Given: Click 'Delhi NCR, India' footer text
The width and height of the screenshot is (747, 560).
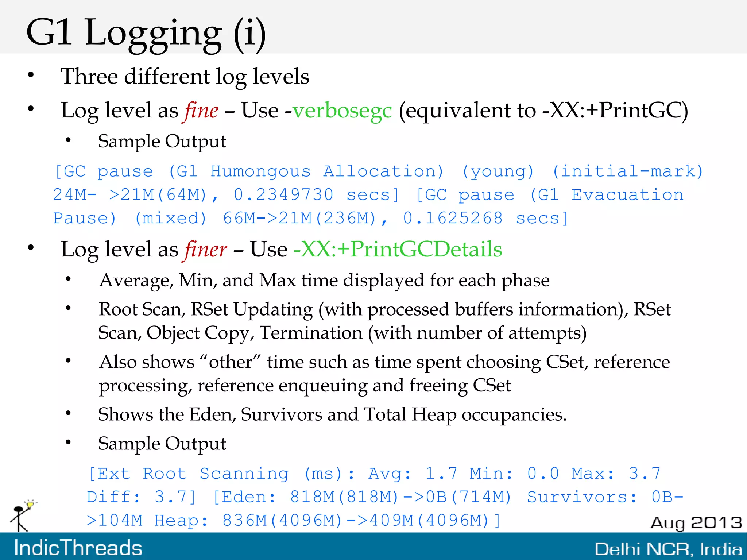Looking at the screenshot, I should tap(668, 549).
